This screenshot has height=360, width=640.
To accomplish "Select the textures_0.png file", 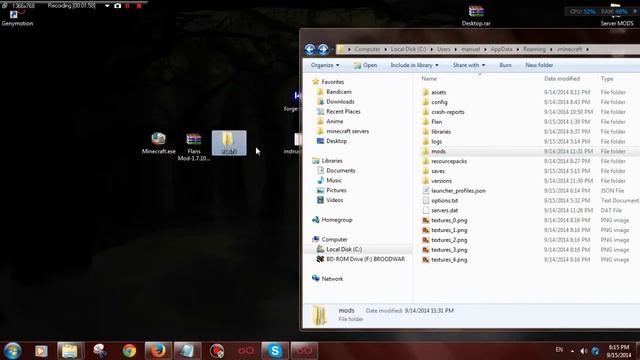I will tap(449, 220).
